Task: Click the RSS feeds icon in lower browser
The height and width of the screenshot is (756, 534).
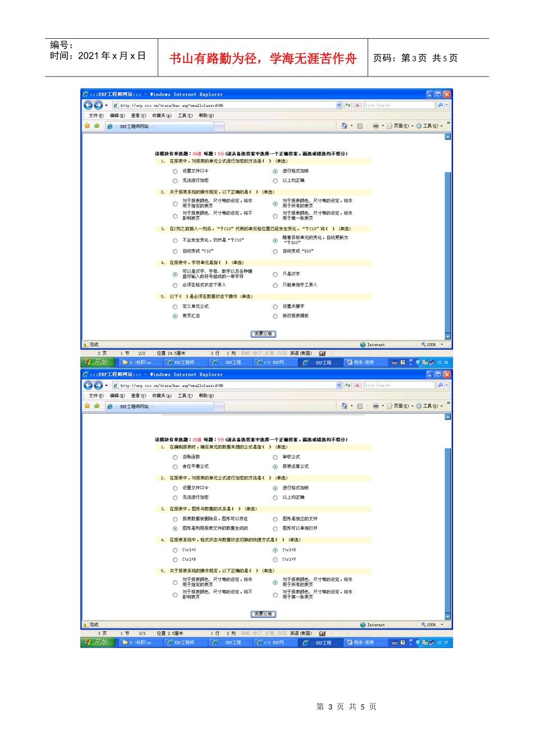Action: (360, 406)
